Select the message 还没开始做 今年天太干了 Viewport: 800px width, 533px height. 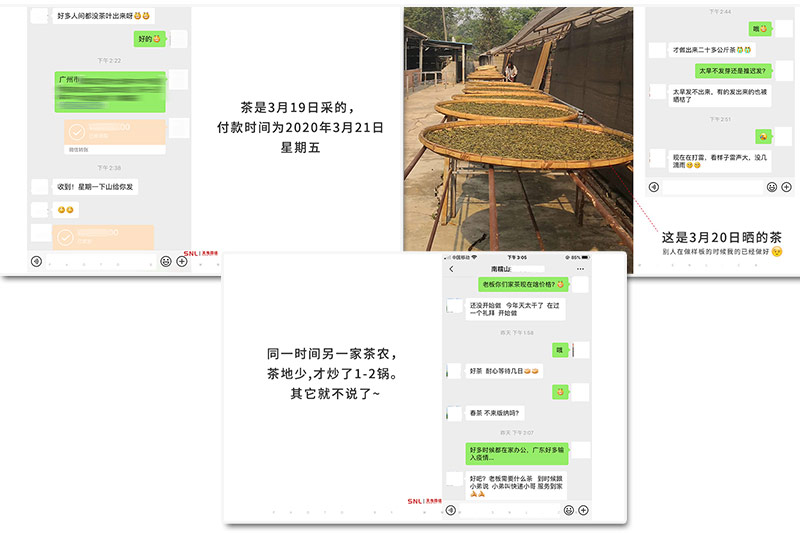515,309
